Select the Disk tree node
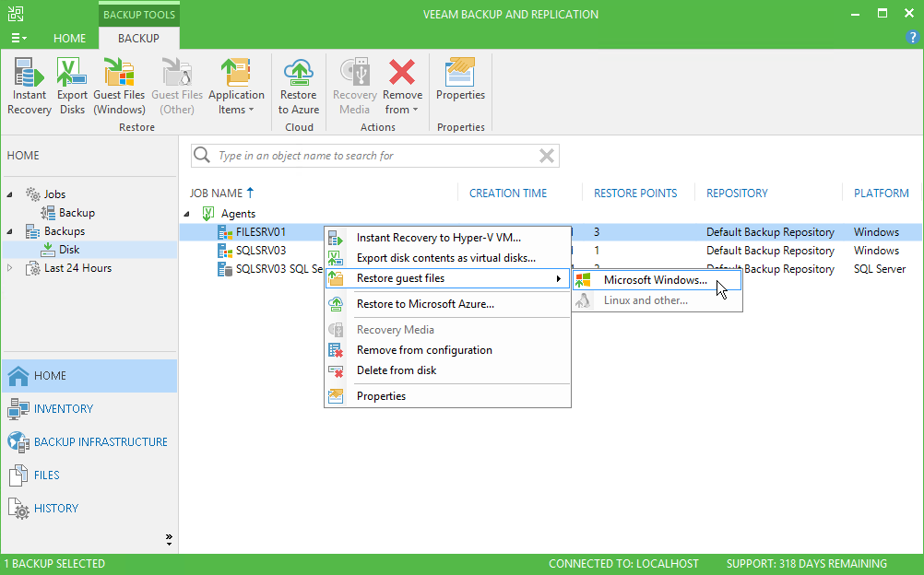Screen dimensions: 924x575 click(x=69, y=250)
